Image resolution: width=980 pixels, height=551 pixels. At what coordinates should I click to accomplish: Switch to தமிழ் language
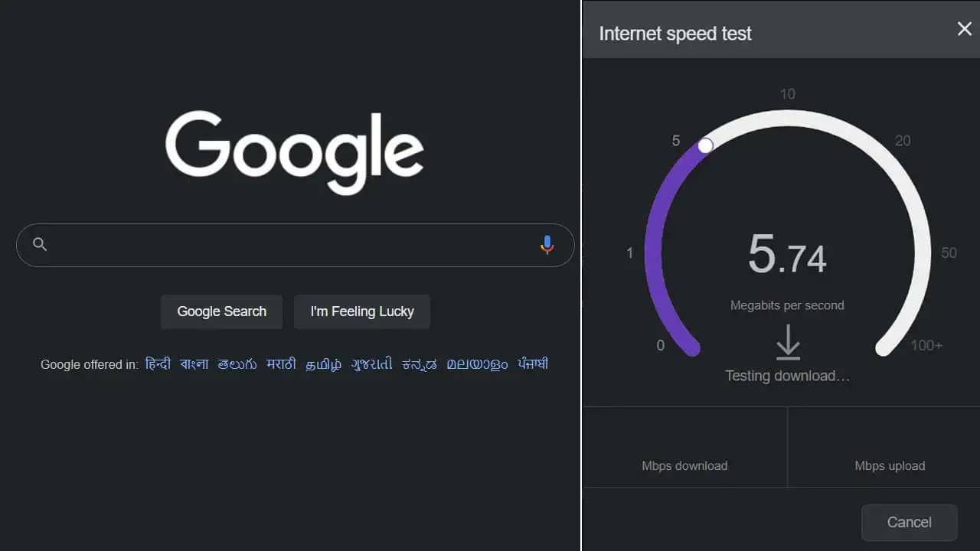322,364
